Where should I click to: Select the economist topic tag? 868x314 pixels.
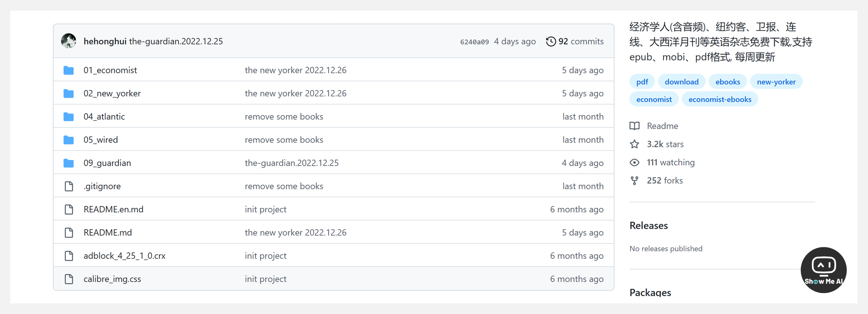pyautogui.click(x=654, y=99)
